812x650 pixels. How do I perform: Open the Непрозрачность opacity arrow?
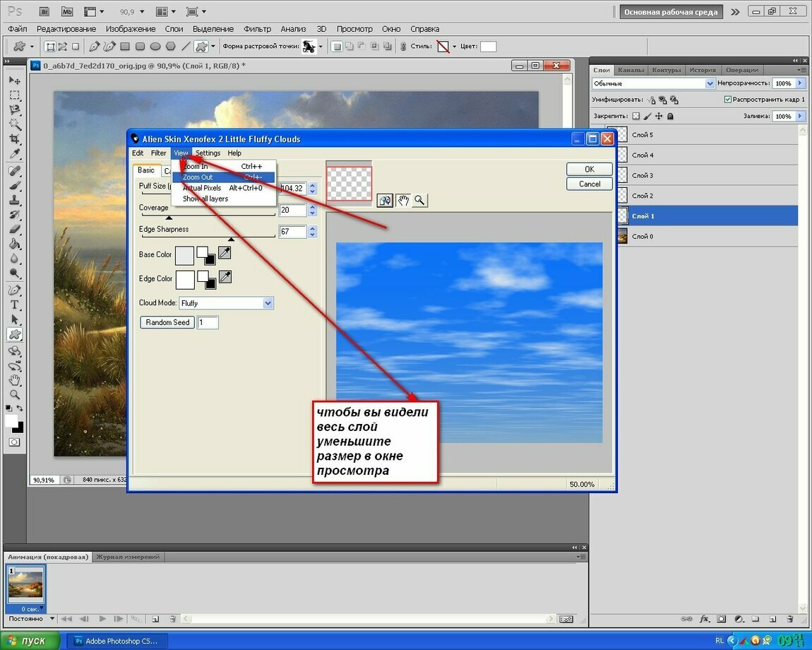tap(800, 83)
